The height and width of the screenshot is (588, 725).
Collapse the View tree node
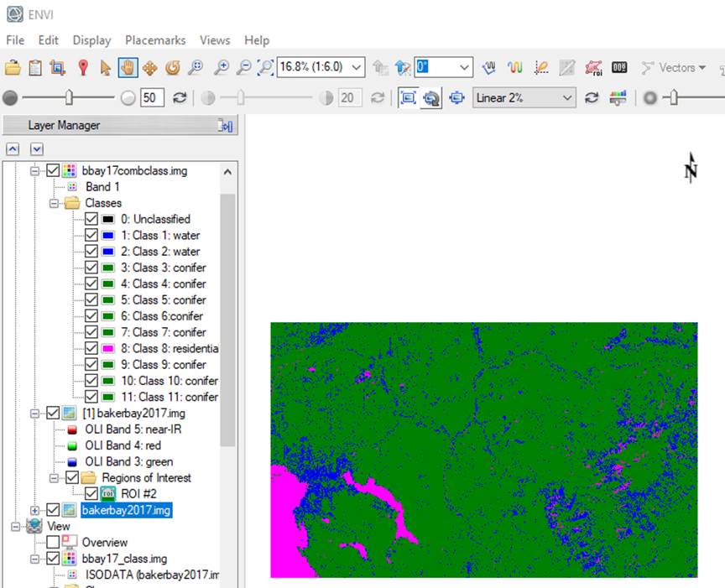pos(16,527)
